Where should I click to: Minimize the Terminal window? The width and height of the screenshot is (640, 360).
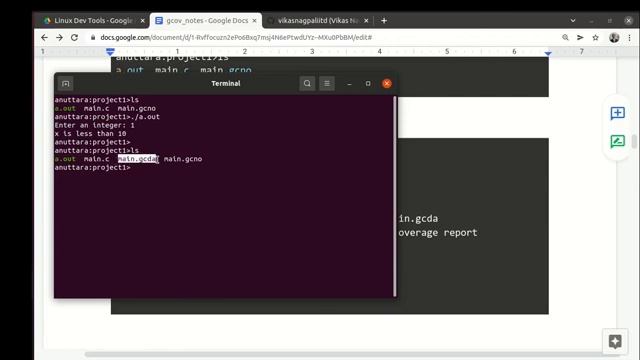coord(349,84)
